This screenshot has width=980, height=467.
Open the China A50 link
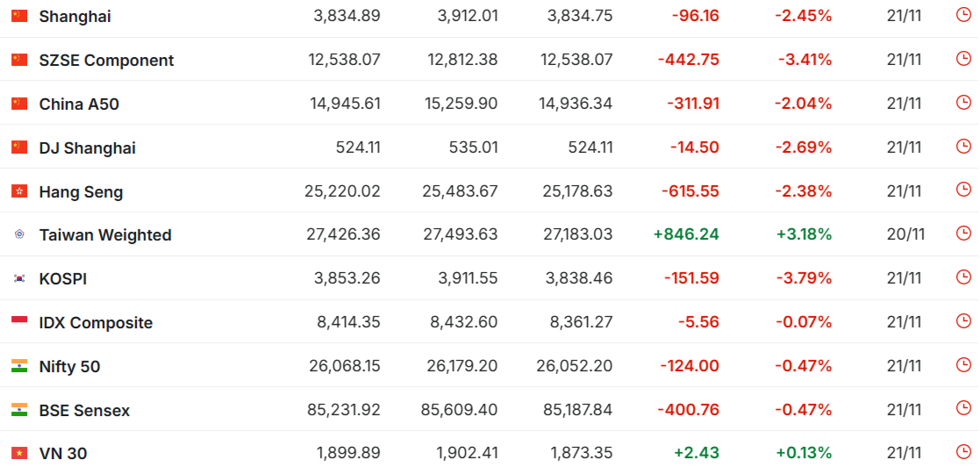pos(79,104)
